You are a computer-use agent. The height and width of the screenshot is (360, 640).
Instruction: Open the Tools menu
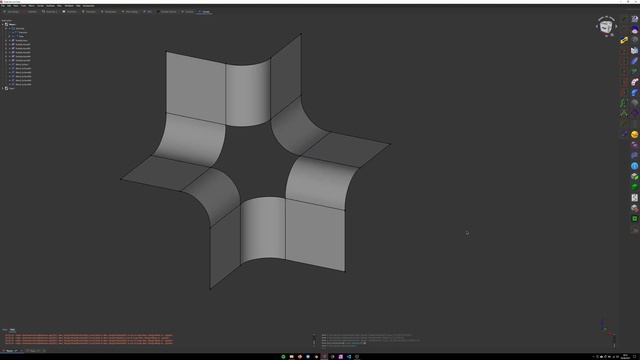tap(23, 6)
